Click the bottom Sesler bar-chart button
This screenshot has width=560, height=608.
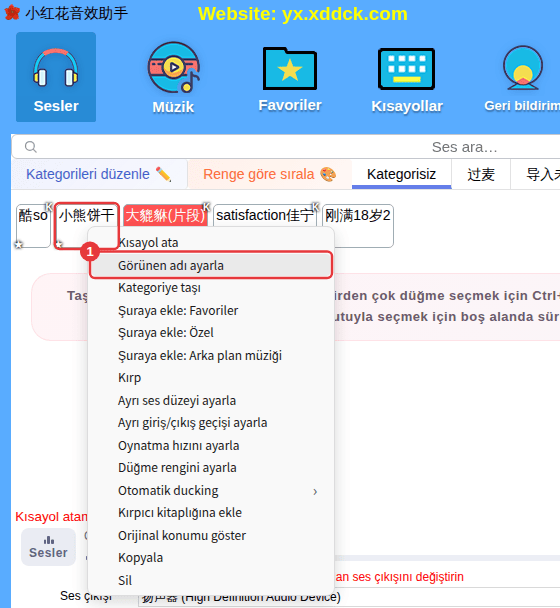48,547
